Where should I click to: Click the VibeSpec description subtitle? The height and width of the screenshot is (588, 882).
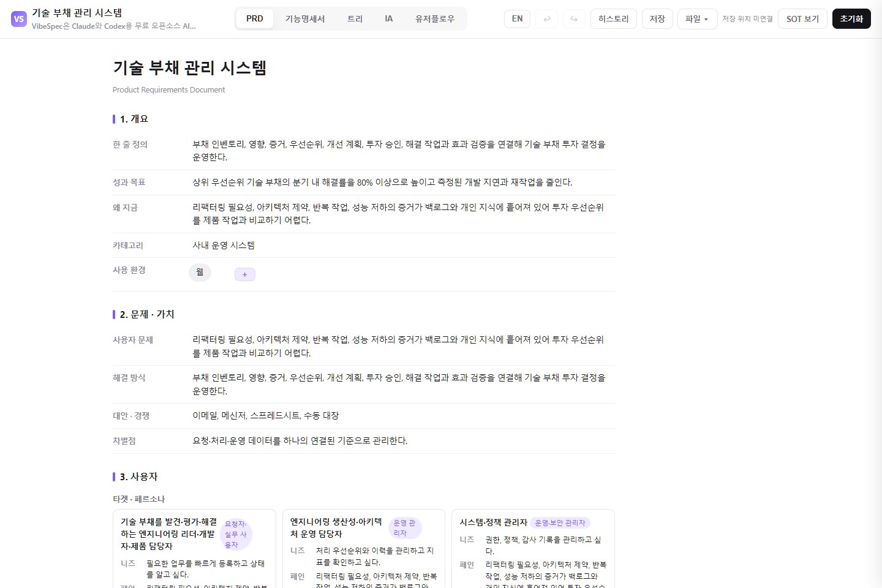[114, 26]
